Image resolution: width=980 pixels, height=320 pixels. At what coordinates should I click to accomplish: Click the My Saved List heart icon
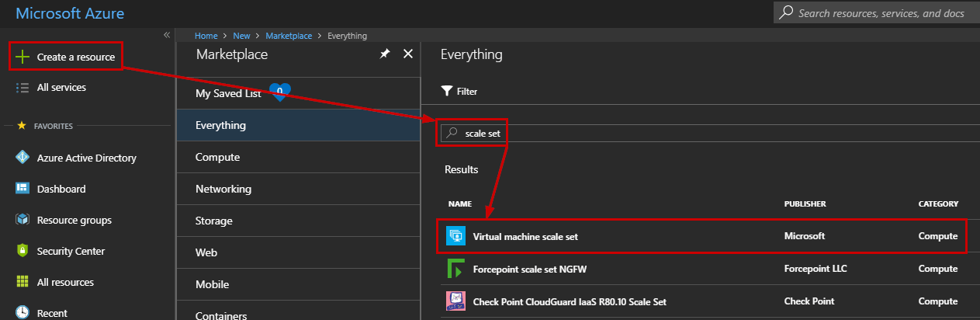pyautogui.click(x=279, y=92)
